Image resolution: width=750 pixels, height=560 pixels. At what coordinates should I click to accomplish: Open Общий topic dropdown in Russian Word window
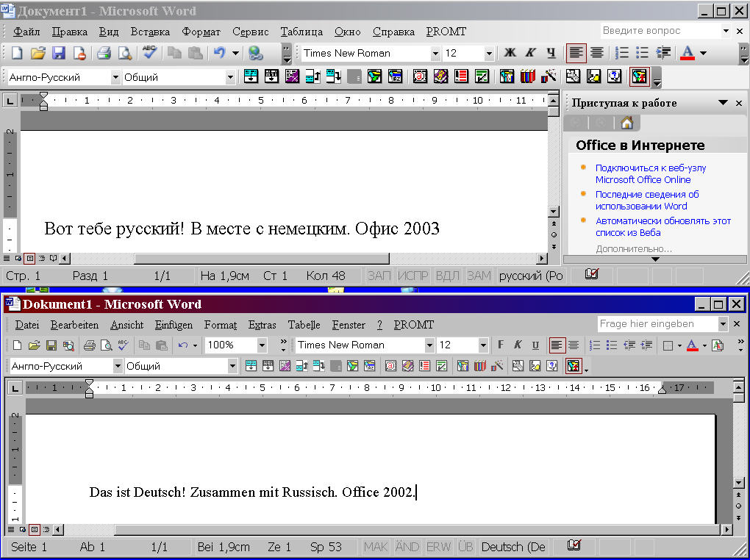tap(230, 77)
